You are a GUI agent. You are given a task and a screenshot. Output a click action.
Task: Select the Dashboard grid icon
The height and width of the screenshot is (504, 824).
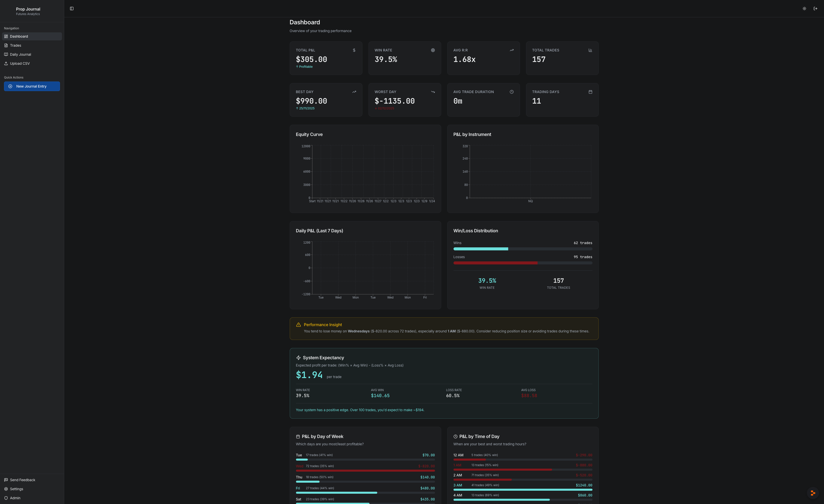click(6, 36)
